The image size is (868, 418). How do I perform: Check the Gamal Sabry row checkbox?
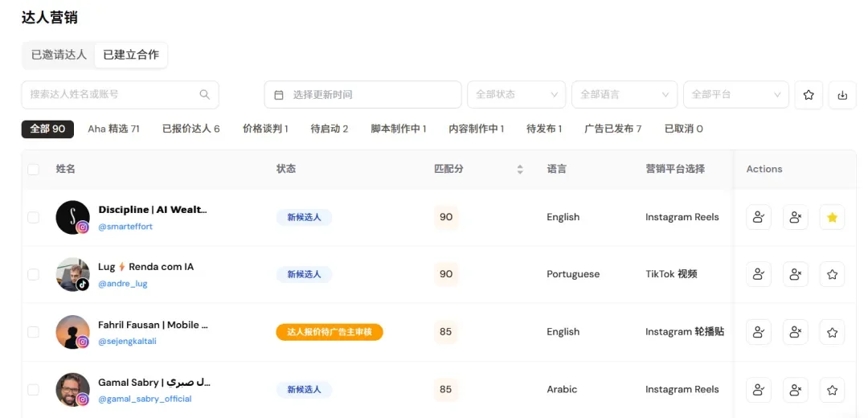point(33,390)
